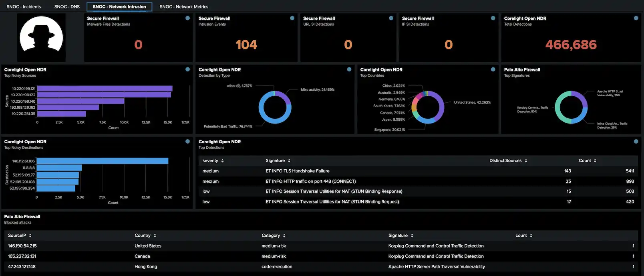Click the blue bar for destination 52.195.201.108
The width and height of the screenshot is (644, 276).
pos(58,182)
